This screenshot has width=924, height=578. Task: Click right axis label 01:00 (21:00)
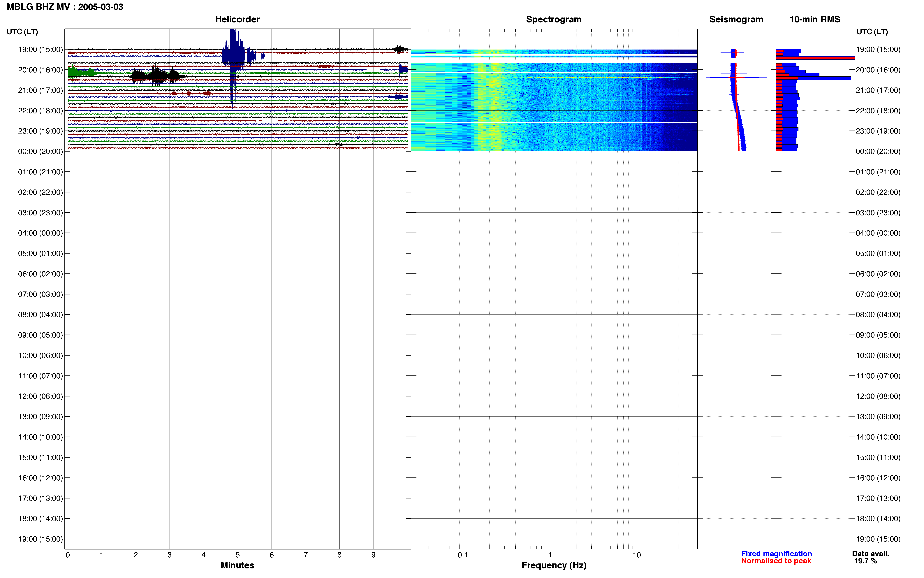tap(878, 172)
